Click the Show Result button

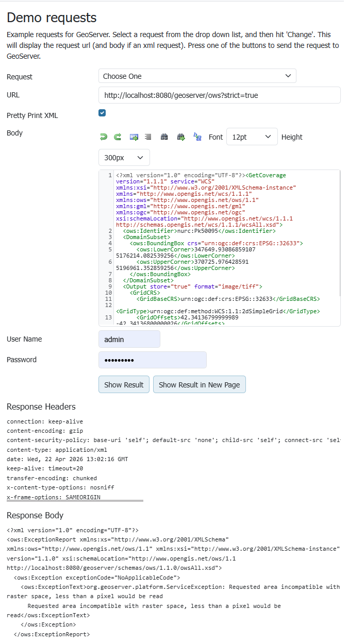124,385
